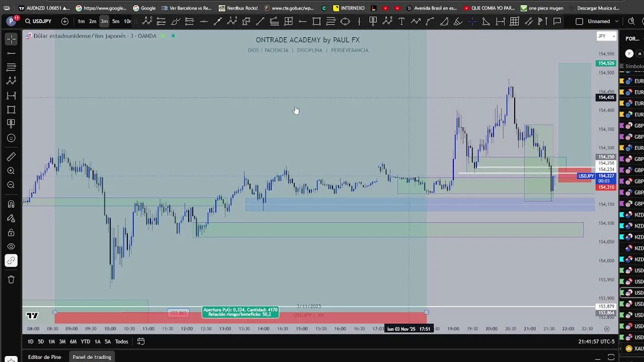Screen dimensions: 644x362
Task: Click the 154,526 green price label
Action: pyautogui.click(x=606, y=63)
